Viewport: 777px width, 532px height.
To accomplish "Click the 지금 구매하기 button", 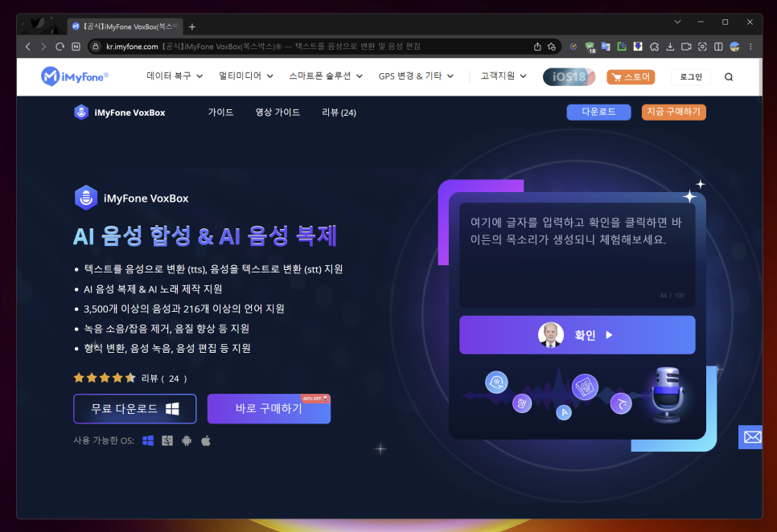I will tap(673, 112).
